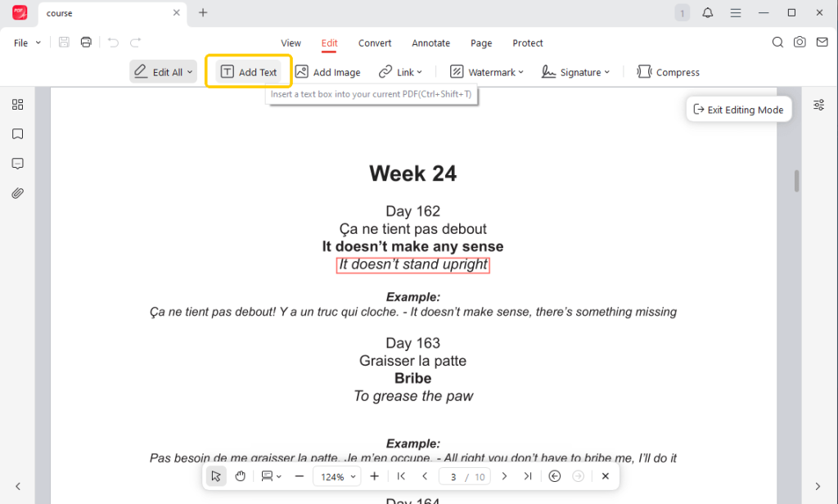Screen dimensions: 838x504
Task: Click the search magnifier icon
Action: (777, 43)
